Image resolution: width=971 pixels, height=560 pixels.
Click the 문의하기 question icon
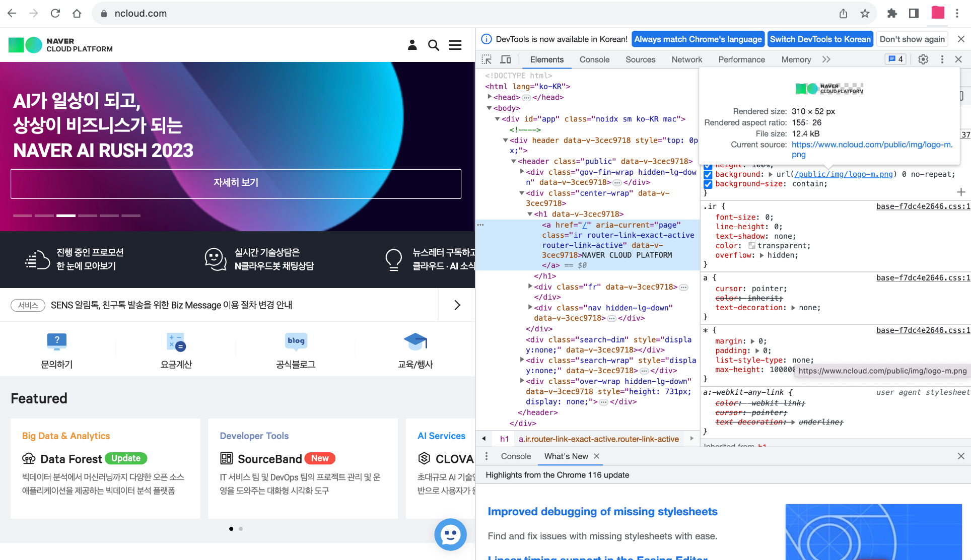pos(57,342)
